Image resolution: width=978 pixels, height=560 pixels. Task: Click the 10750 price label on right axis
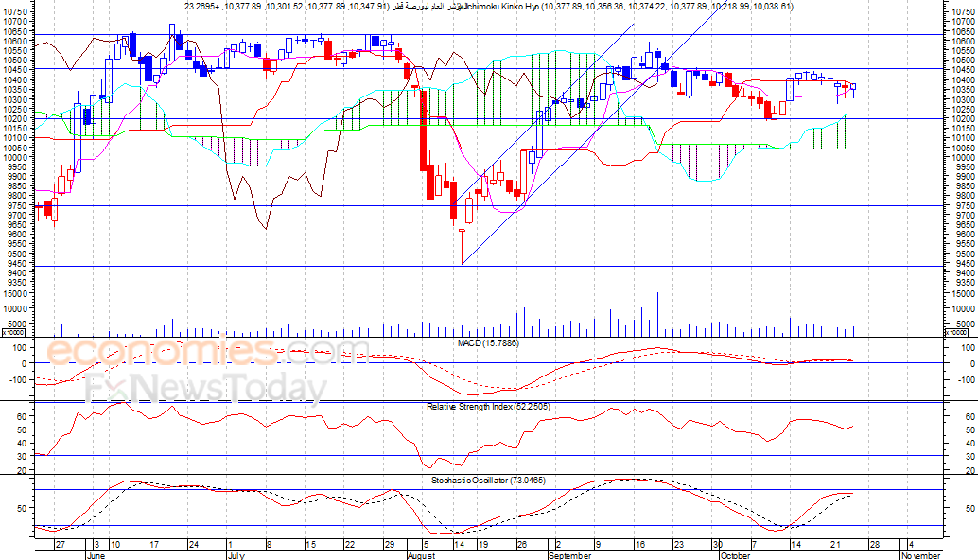pyautogui.click(x=963, y=12)
